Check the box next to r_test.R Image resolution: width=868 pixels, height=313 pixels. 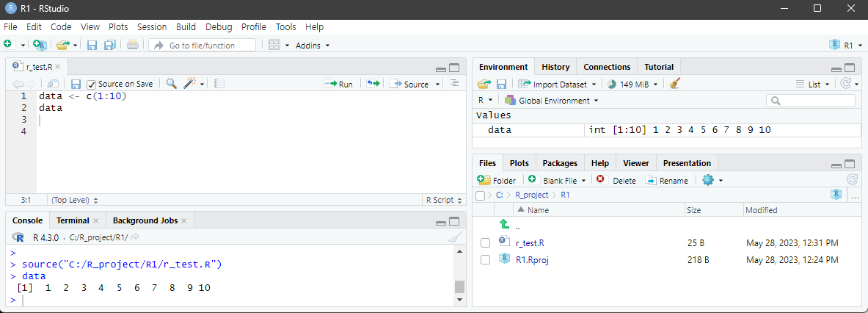pyautogui.click(x=486, y=242)
